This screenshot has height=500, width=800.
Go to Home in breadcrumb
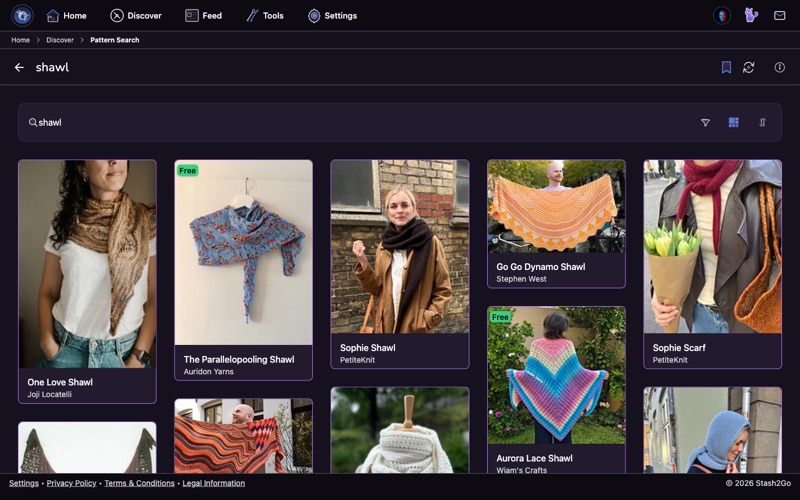(20, 40)
